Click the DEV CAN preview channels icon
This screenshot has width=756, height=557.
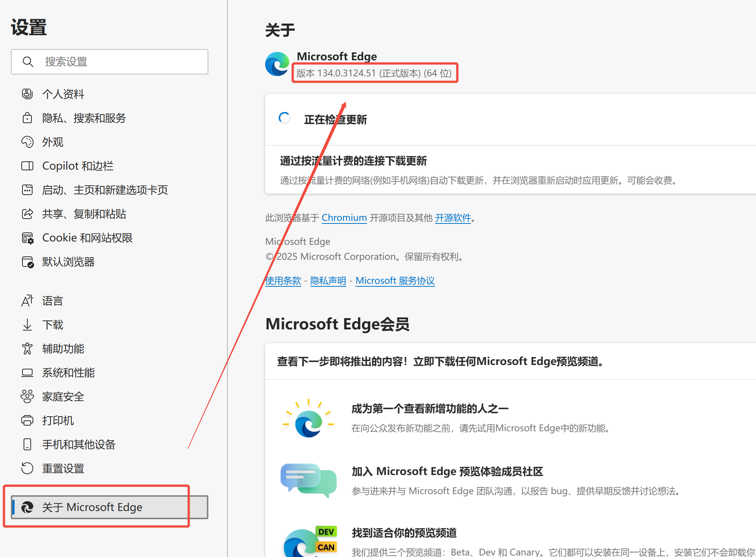pyautogui.click(x=310, y=541)
